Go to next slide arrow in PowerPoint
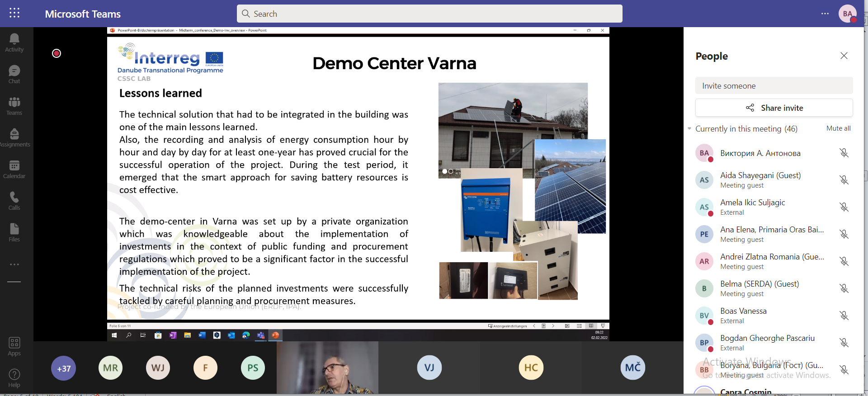The image size is (868, 396). click(x=553, y=326)
